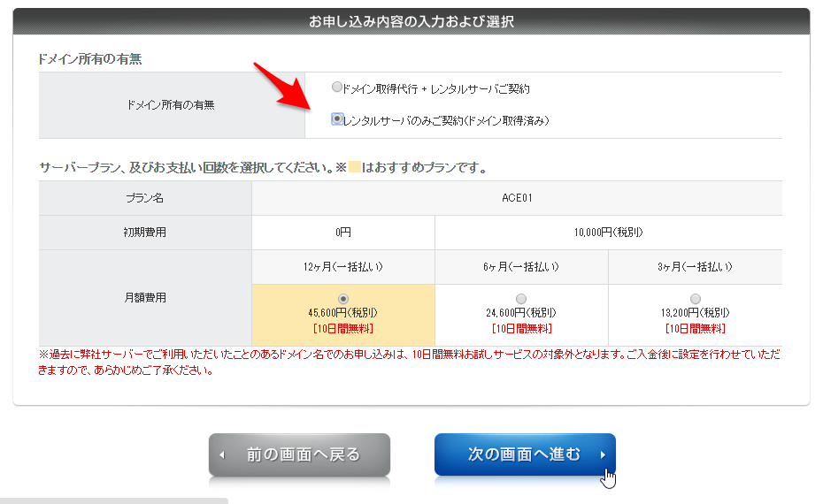Image resolution: width=823 pixels, height=504 pixels.
Task: Click the 6ヶ月(一括払い) column header
Action: [521, 266]
